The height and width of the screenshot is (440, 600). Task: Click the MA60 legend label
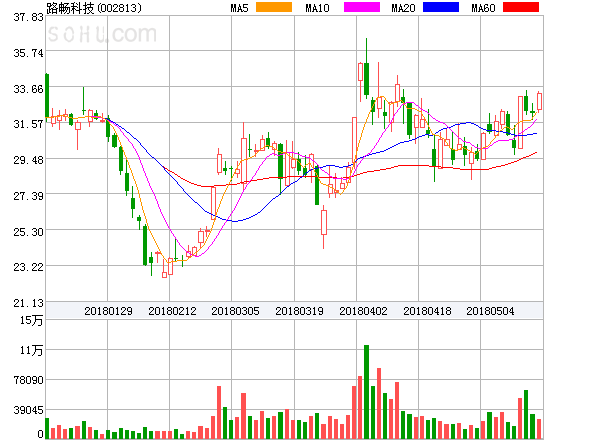click(483, 8)
